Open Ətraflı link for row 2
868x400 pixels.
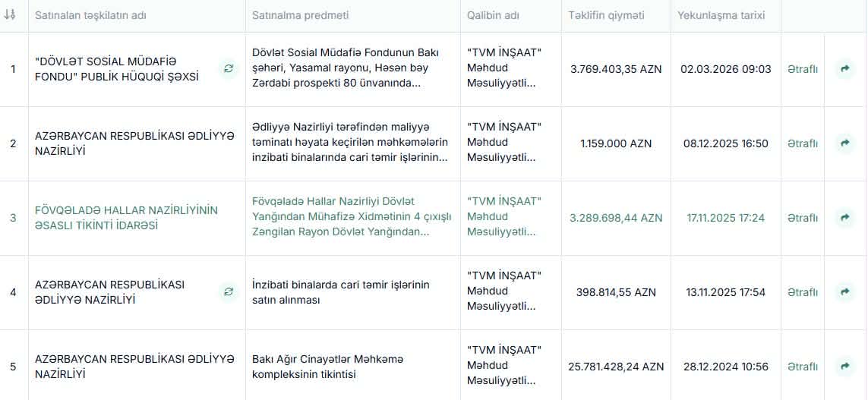point(803,143)
